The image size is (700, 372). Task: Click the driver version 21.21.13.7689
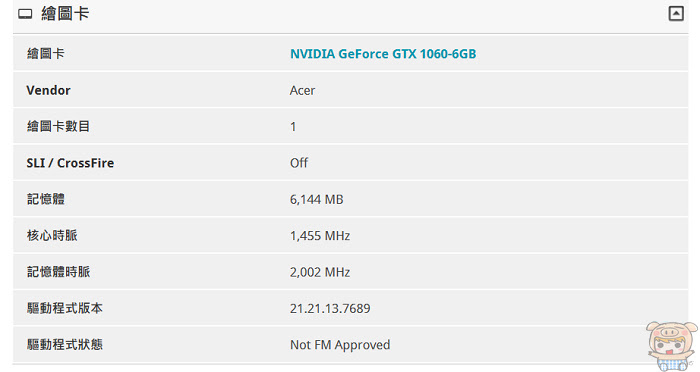(330, 309)
